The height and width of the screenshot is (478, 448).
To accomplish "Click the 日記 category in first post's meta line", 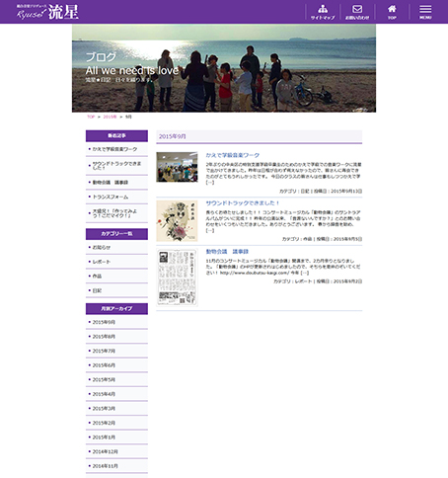I will click(x=305, y=192).
